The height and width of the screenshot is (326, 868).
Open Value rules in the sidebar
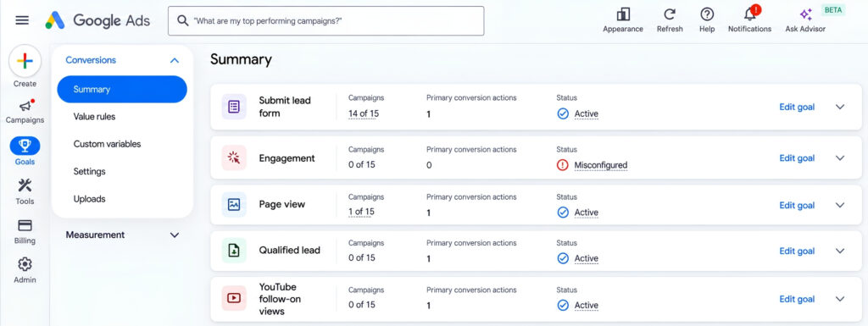tap(94, 117)
